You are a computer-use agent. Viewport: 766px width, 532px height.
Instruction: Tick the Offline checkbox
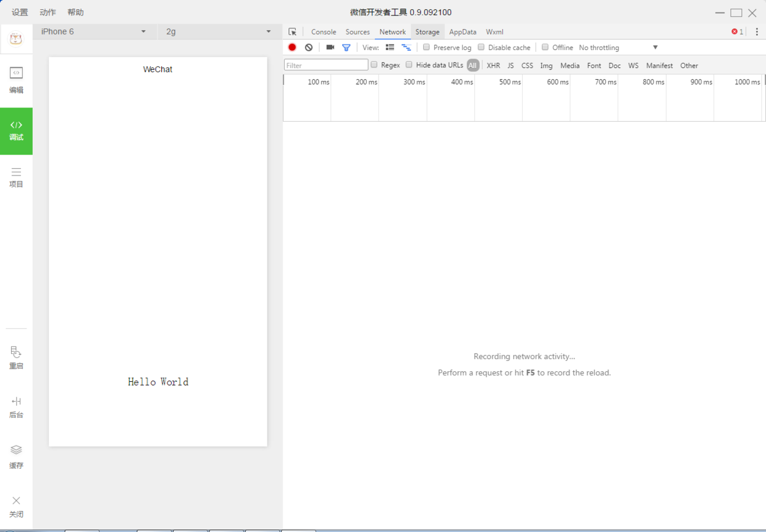pyautogui.click(x=545, y=47)
